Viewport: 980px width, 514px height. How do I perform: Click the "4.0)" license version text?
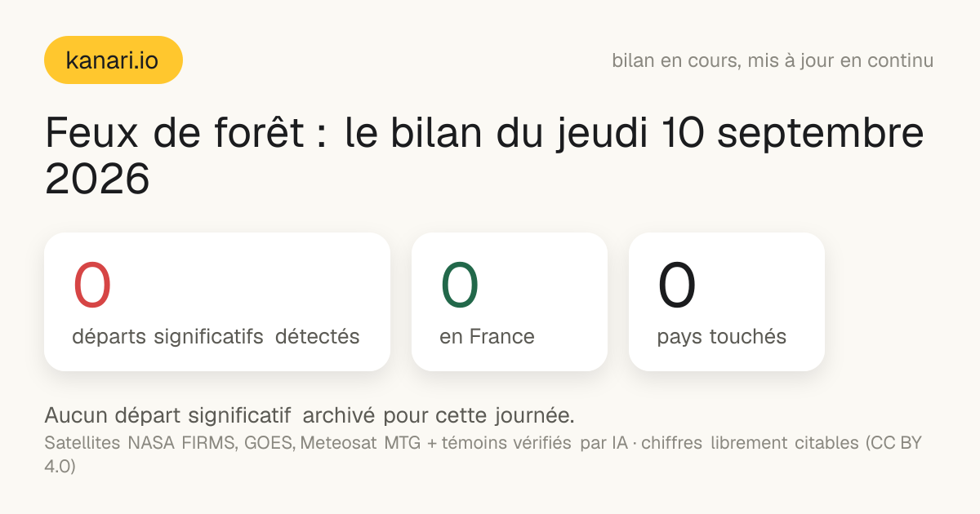[x=60, y=467]
